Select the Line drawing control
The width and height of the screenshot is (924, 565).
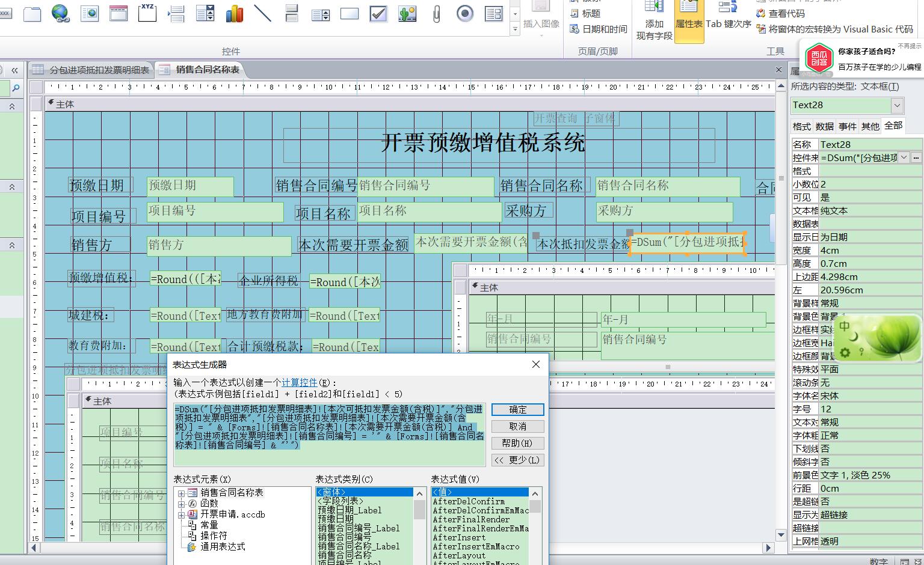click(x=263, y=13)
